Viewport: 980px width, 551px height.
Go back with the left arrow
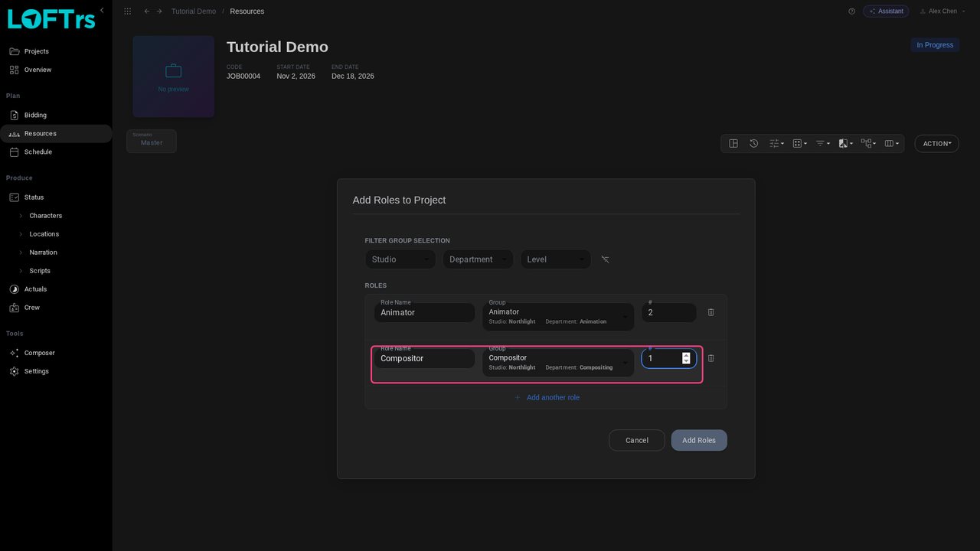pos(147,11)
